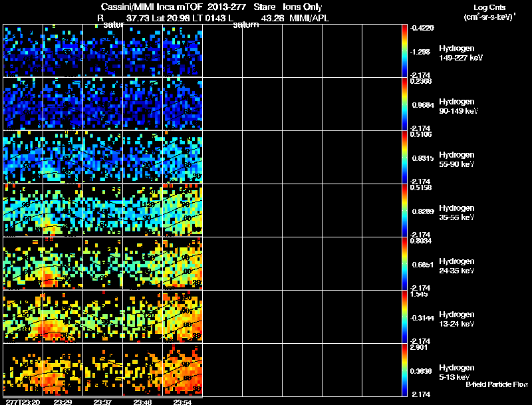The image size is (532, 405).
Task: Click the 90-149 keV hydrogen color bar
Action: click(404, 104)
